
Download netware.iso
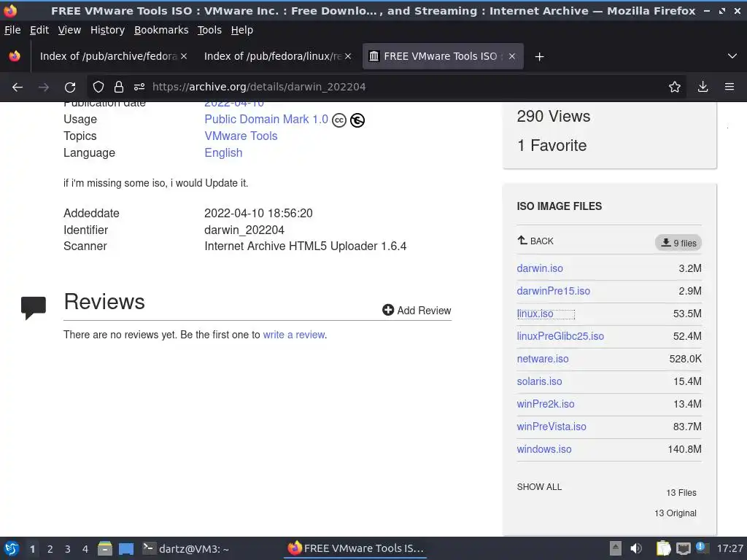tap(543, 359)
